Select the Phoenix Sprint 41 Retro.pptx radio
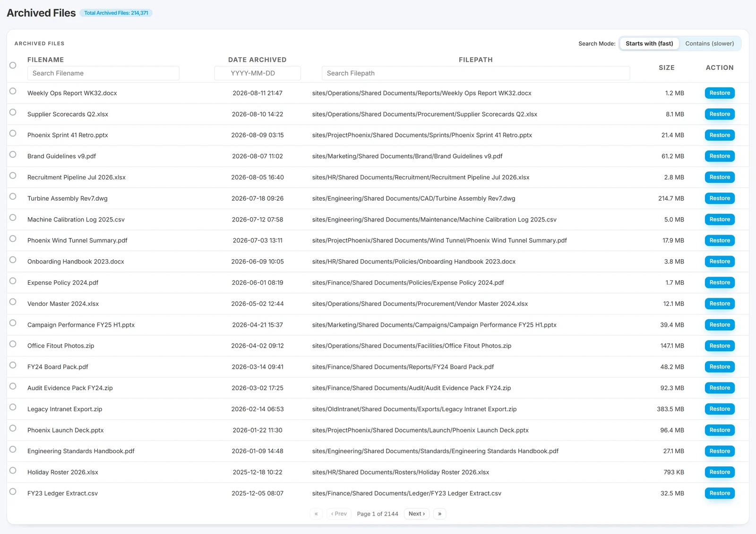Screen dimensions: 756x534 click(13, 133)
